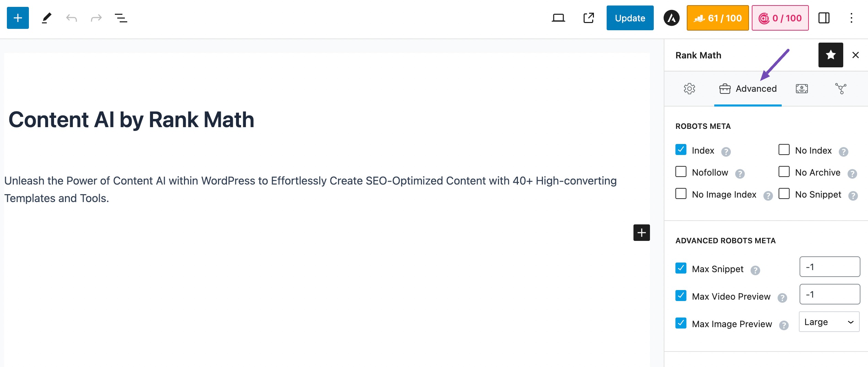The image size is (868, 367).
Task: Switch to the Schema tab icon
Action: 802,89
